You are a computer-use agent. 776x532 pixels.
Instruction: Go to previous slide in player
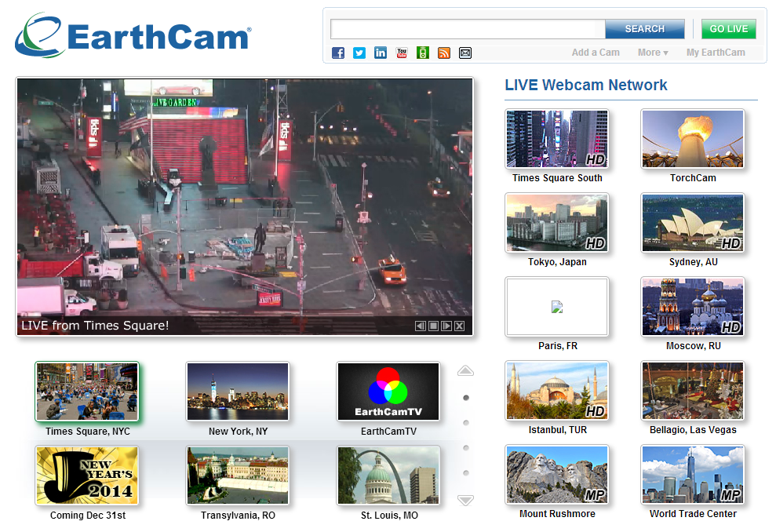click(420, 326)
